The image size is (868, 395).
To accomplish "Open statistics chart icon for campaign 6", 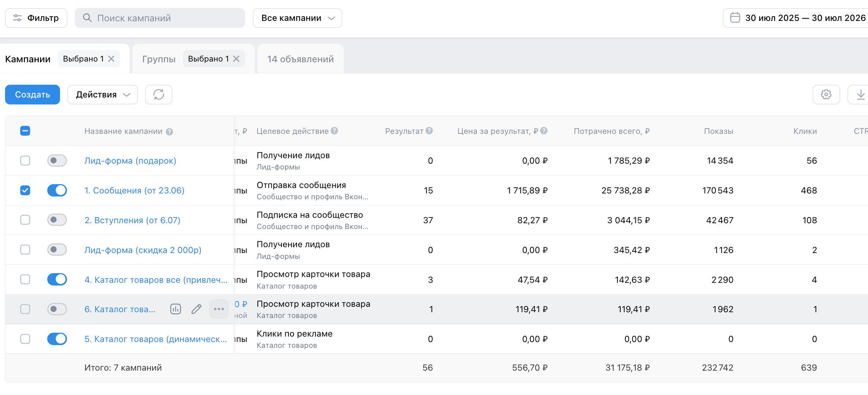I will coord(175,309).
